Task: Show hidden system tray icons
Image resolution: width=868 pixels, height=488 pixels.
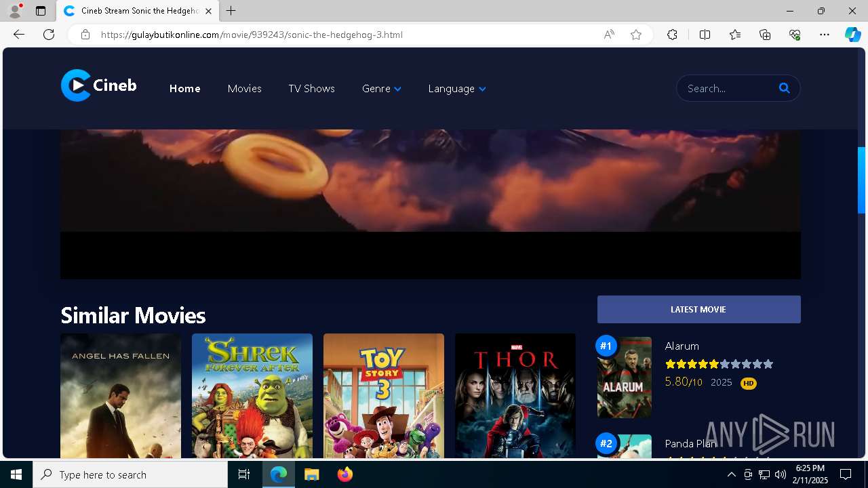Action: pos(731,474)
